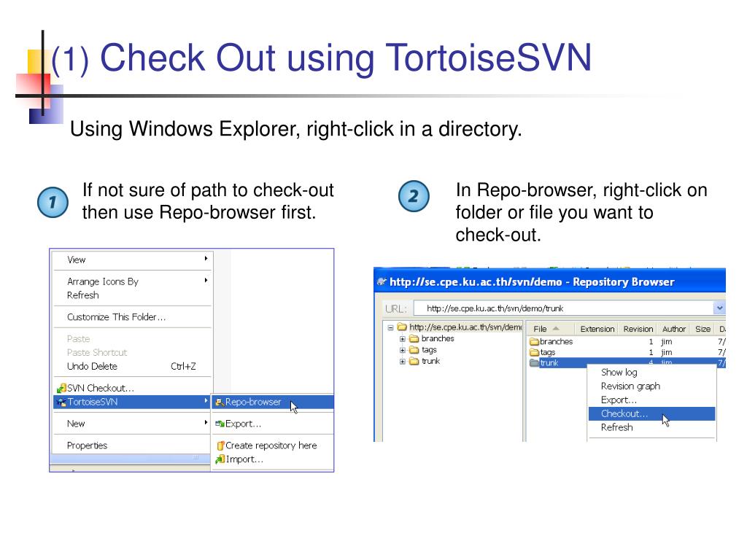Click the trunk folder icon in file list

(534, 363)
